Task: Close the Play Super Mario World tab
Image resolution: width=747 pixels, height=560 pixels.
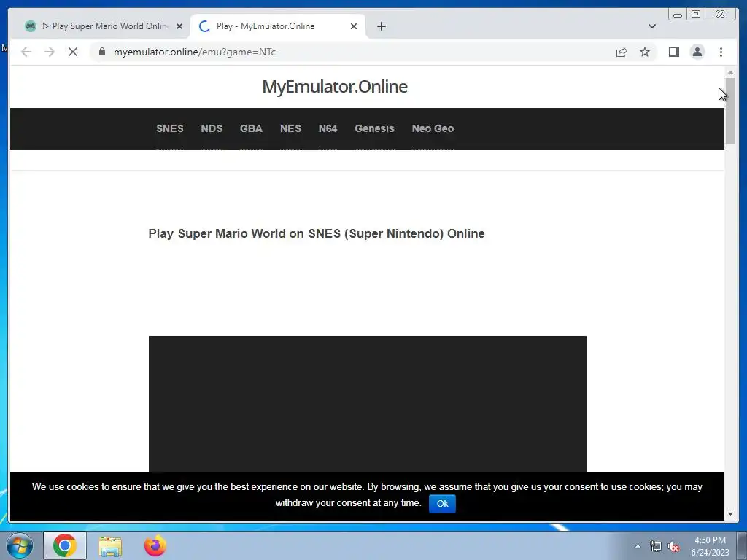Action: (179, 27)
